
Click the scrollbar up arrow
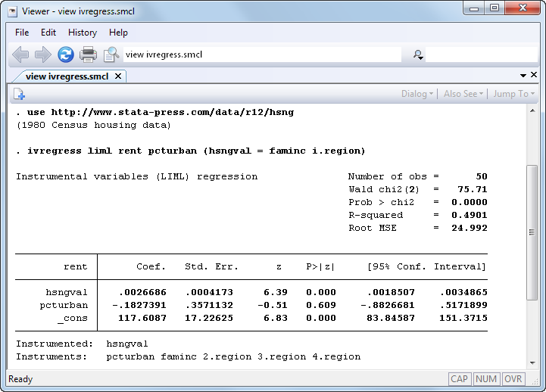532,111
